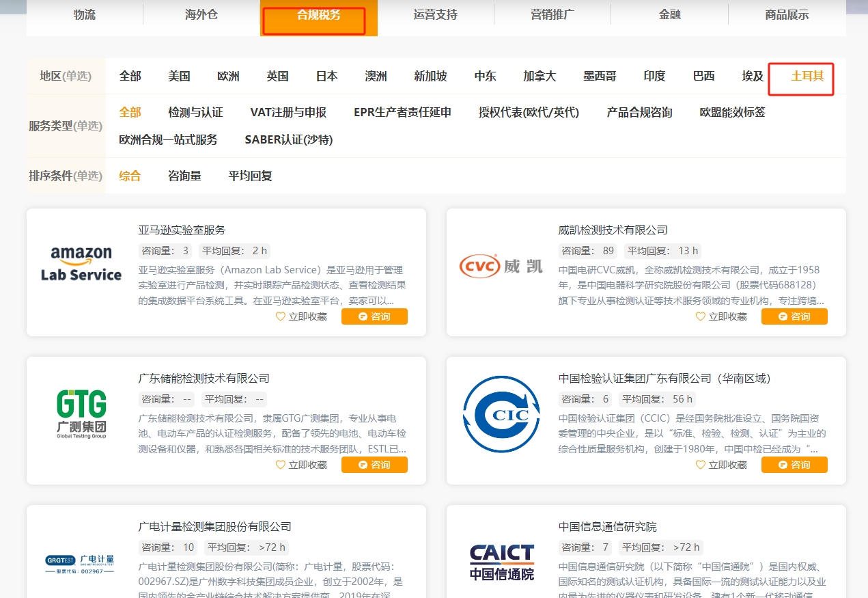Choose 加拿大 as the region
Screen dimensions: 868x598
[x=540, y=76]
